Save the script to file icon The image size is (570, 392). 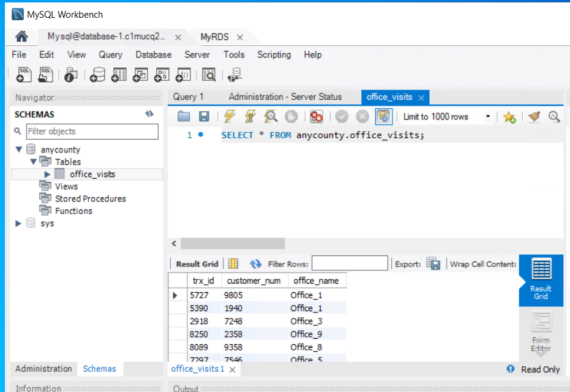204,116
